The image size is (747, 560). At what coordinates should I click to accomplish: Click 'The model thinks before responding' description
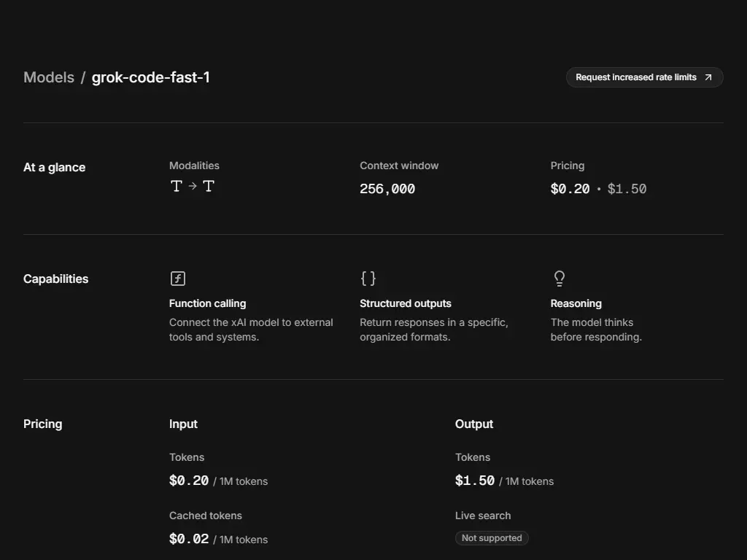pyautogui.click(x=597, y=330)
